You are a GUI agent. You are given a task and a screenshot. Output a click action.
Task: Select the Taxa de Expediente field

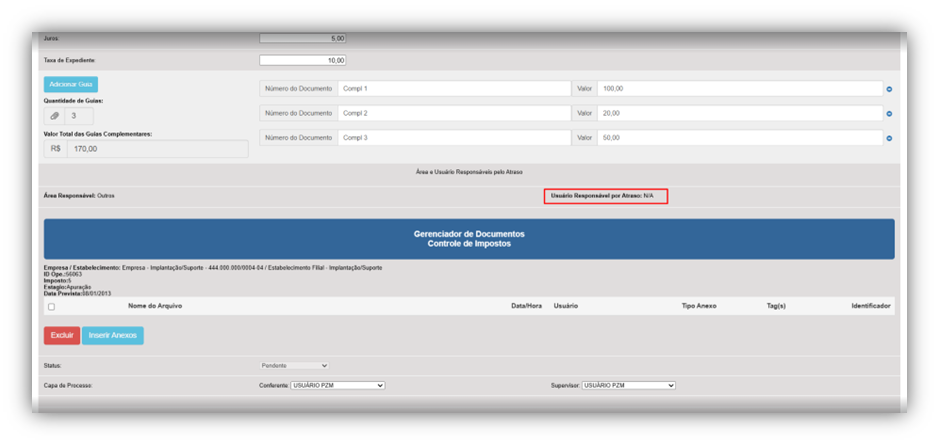pos(303,60)
